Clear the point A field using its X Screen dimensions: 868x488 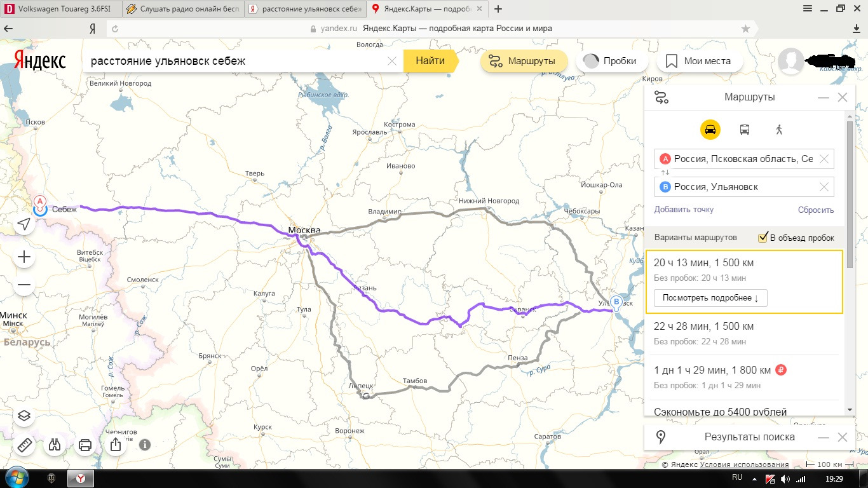click(824, 159)
